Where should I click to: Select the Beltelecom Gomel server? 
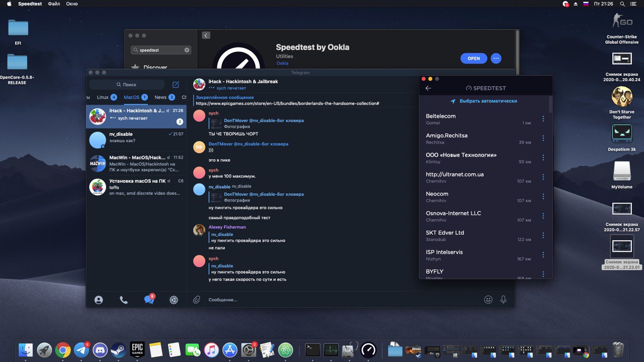click(478, 119)
